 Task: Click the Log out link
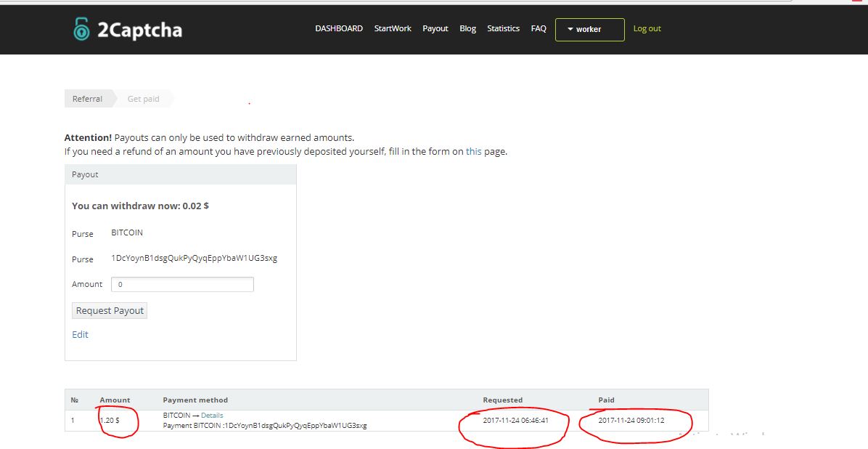coord(647,29)
